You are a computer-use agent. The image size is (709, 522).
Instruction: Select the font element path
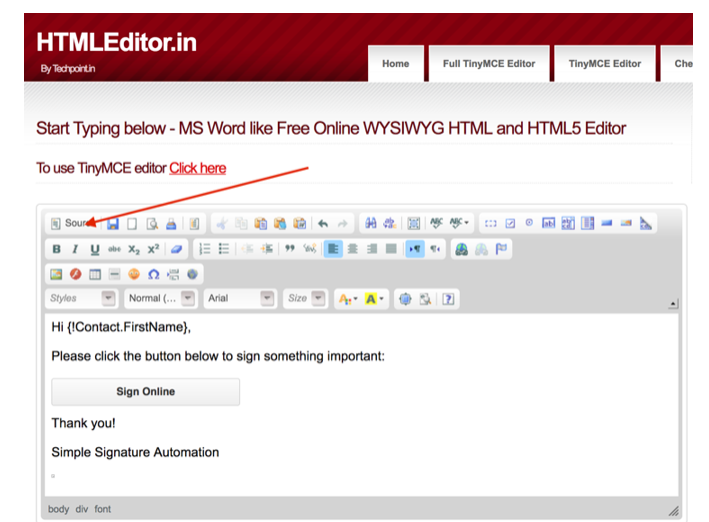coord(103,509)
